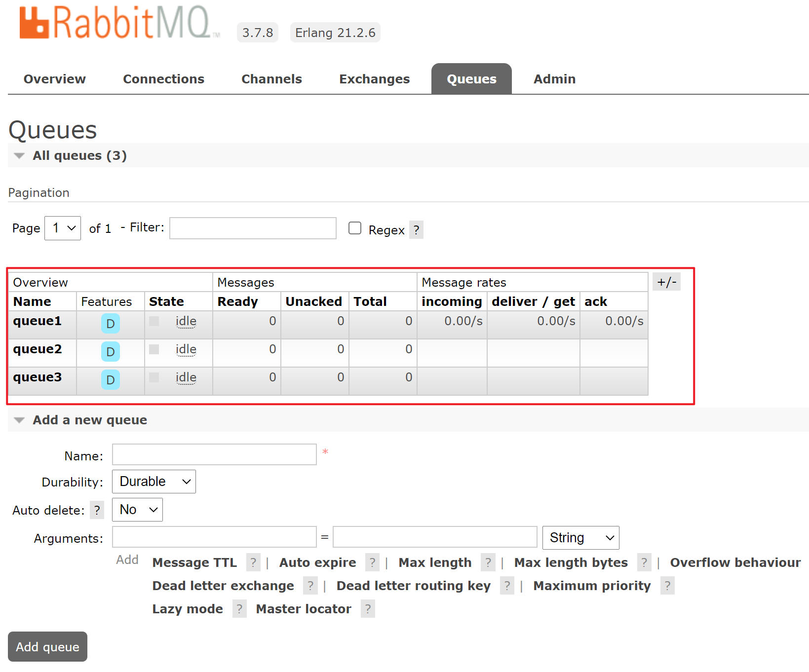
Task: Open the argument type String dropdown
Action: pyautogui.click(x=580, y=538)
